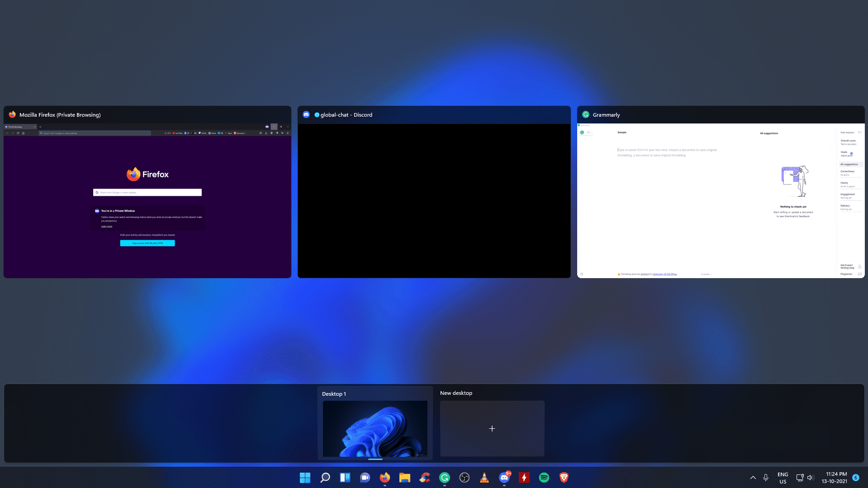This screenshot has width=868, height=488.
Task: Launch Brave browser from the taskbar
Action: click(x=564, y=478)
